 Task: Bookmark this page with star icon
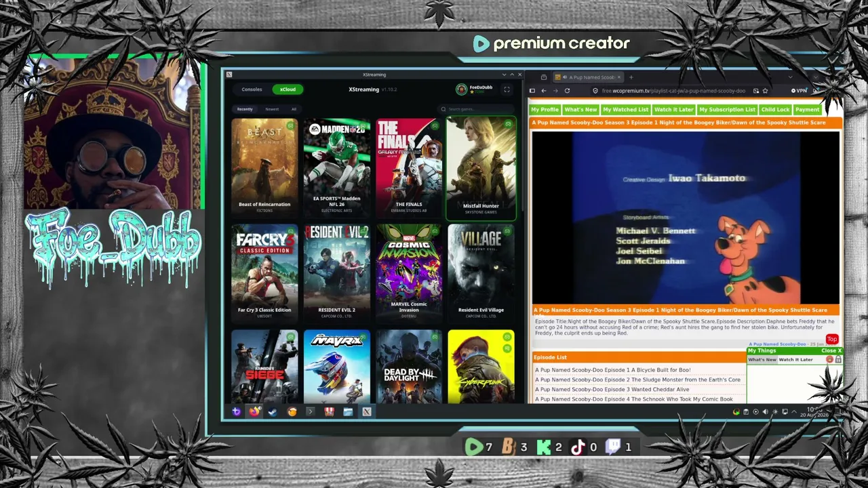pos(765,91)
